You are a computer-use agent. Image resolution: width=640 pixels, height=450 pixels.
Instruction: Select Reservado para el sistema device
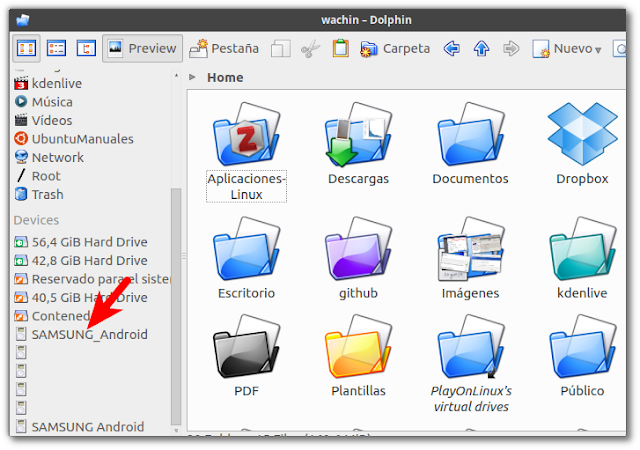pyautogui.click(x=92, y=279)
